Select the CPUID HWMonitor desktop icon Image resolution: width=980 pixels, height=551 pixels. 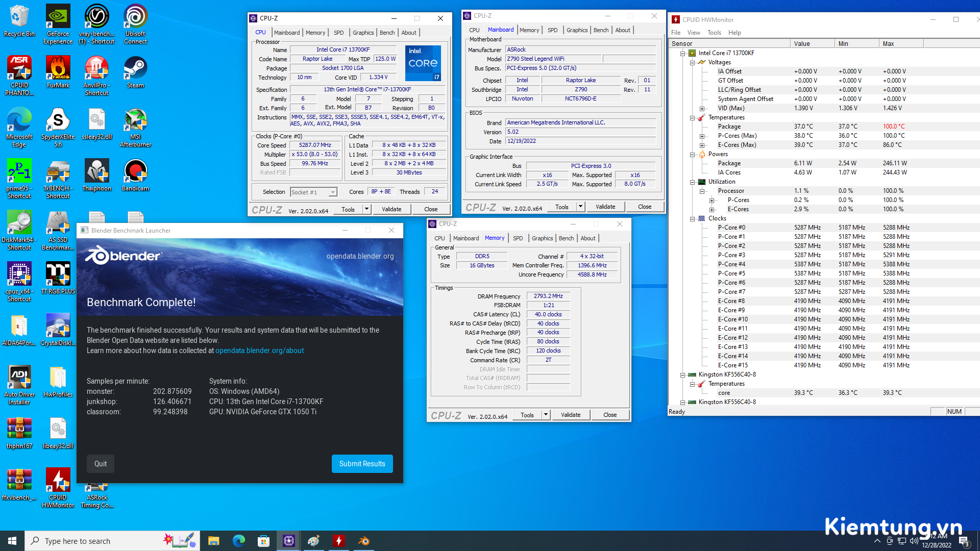coord(58,488)
